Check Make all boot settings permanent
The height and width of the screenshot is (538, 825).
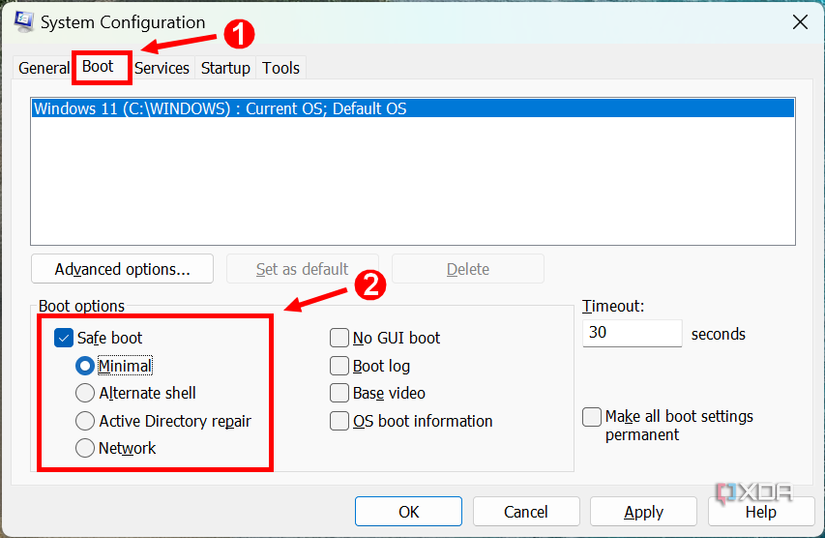pyautogui.click(x=592, y=417)
